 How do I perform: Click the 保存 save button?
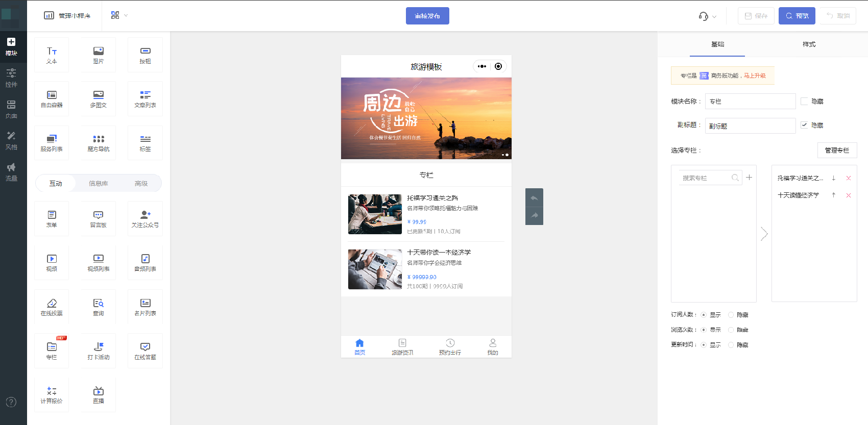point(756,16)
